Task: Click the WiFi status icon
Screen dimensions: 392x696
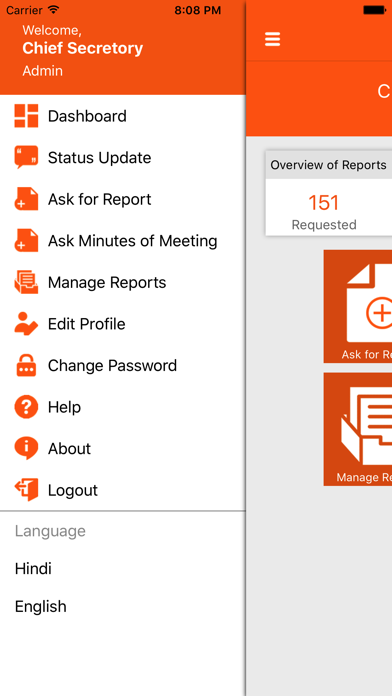Action: point(54,9)
